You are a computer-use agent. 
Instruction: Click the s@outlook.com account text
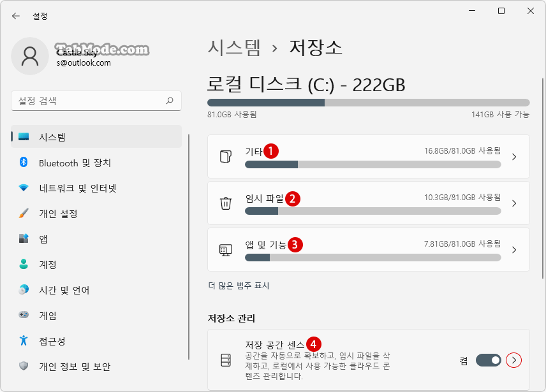[84, 63]
